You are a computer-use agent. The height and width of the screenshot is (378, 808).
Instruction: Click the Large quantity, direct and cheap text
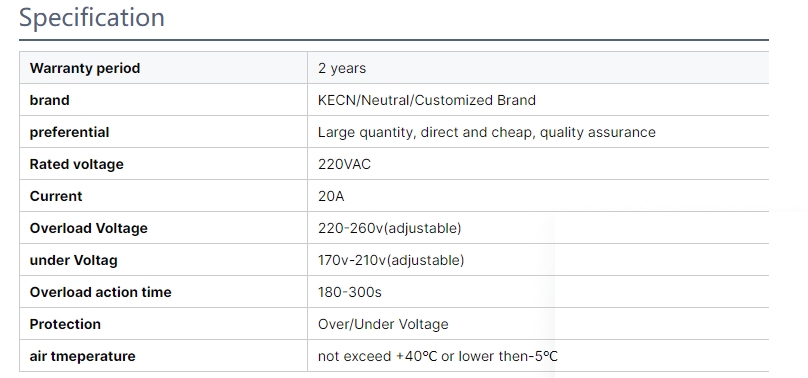(x=427, y=132)
